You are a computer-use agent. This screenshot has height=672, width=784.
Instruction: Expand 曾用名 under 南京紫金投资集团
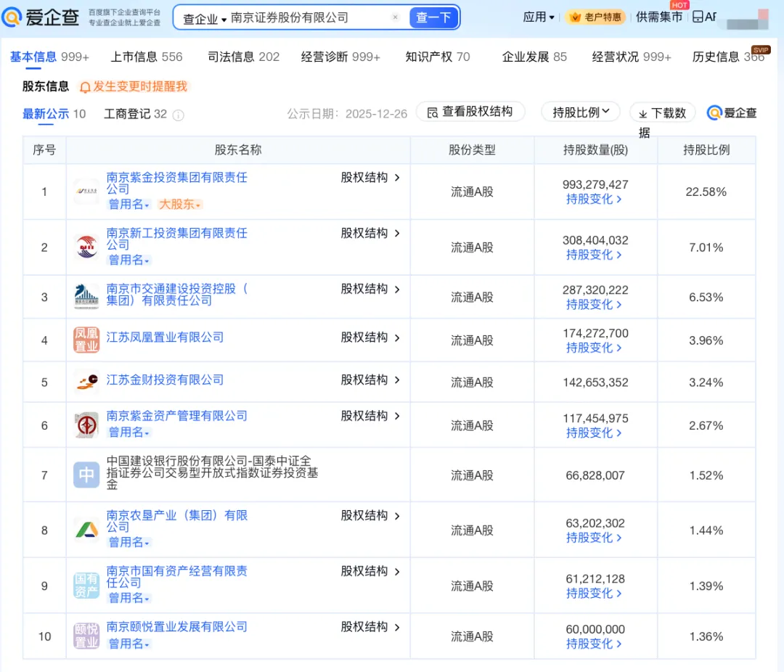click(x=128, y=205)
